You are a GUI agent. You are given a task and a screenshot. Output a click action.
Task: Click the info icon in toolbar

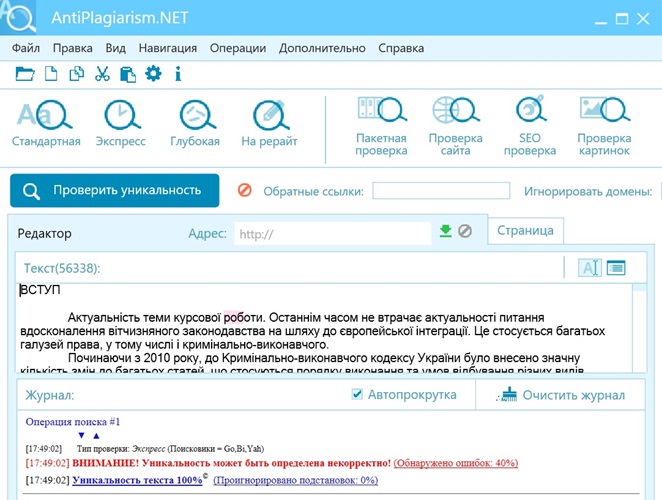[178, 74]
